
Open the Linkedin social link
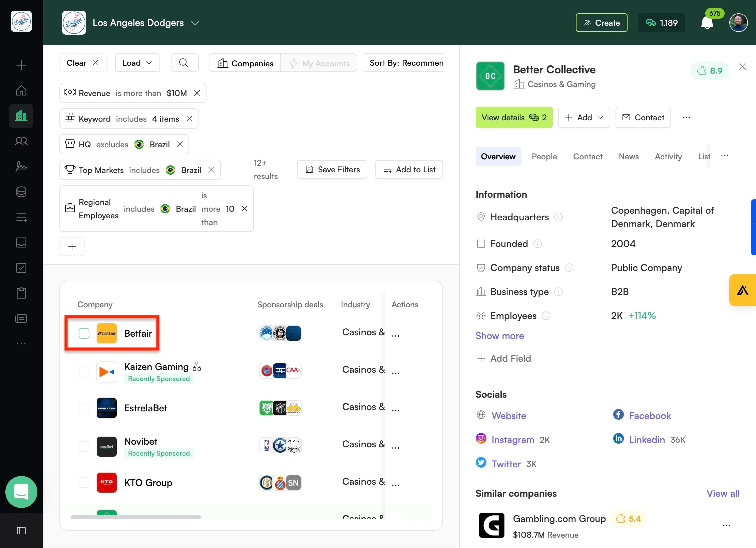click(x=647, y=440)
